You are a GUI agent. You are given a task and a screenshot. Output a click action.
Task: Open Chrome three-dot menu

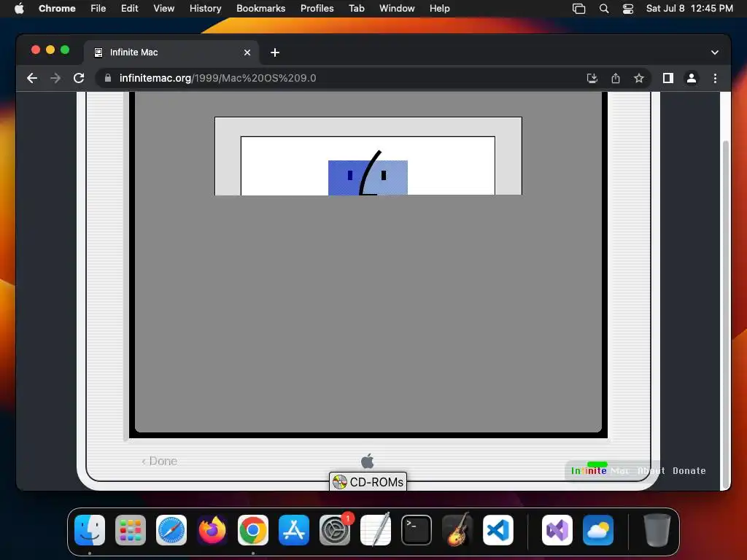point(715,78)
